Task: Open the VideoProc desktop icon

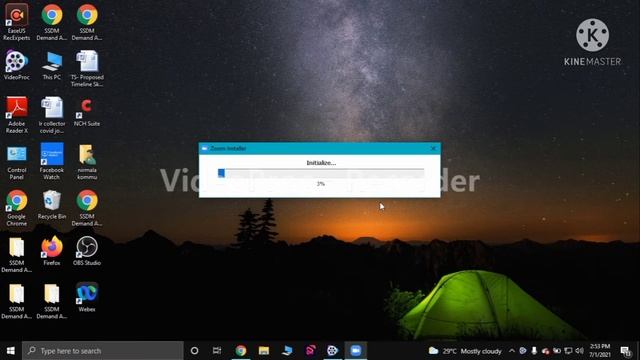Action: pos(16,65)
